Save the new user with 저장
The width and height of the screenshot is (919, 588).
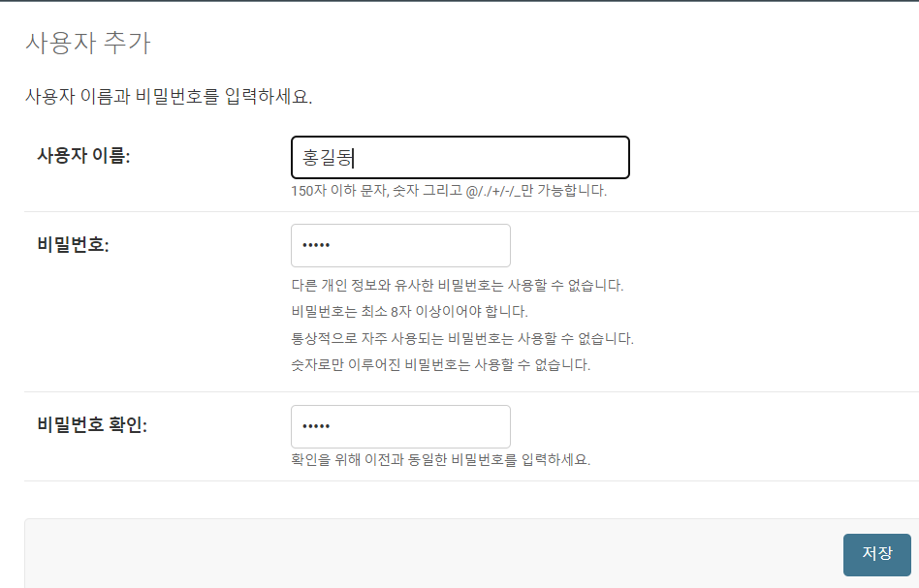(x=876, y=555)
